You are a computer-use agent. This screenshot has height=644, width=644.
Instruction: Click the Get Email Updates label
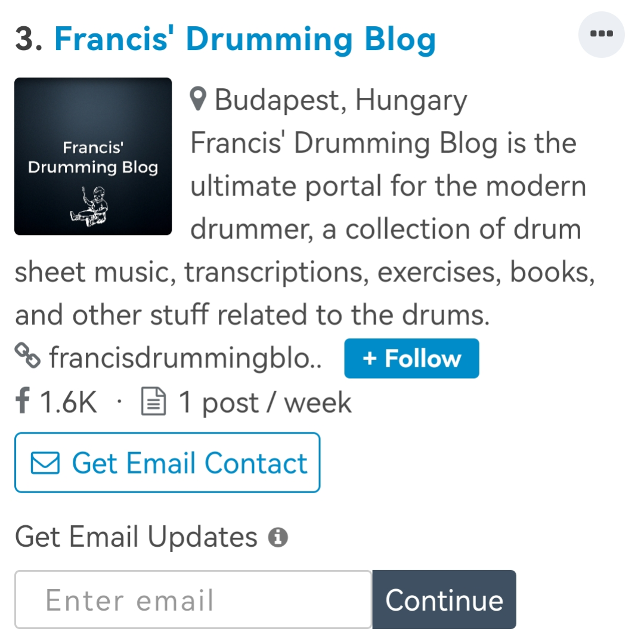click(x=136, y=537)
